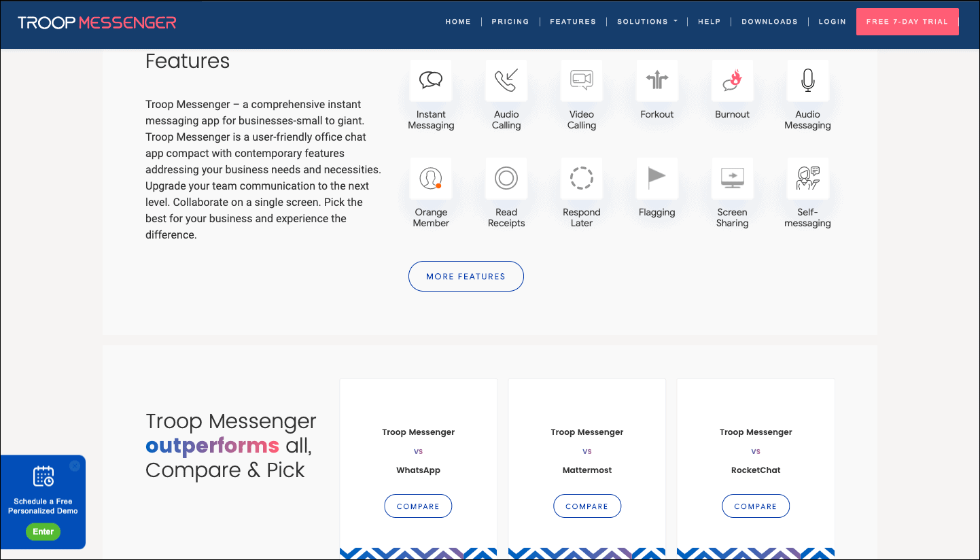
Task: Open the Home menu item
Action: 458,21
